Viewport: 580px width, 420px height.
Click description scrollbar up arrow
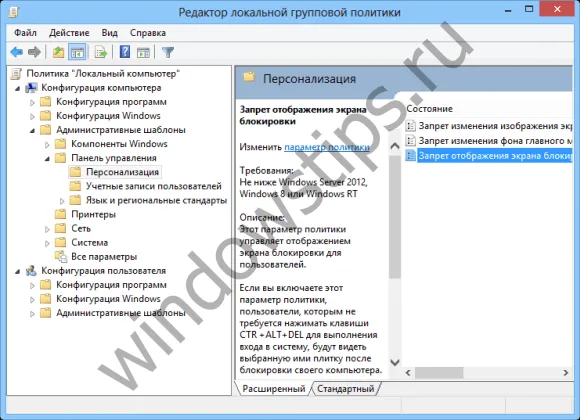pos(395,146)
